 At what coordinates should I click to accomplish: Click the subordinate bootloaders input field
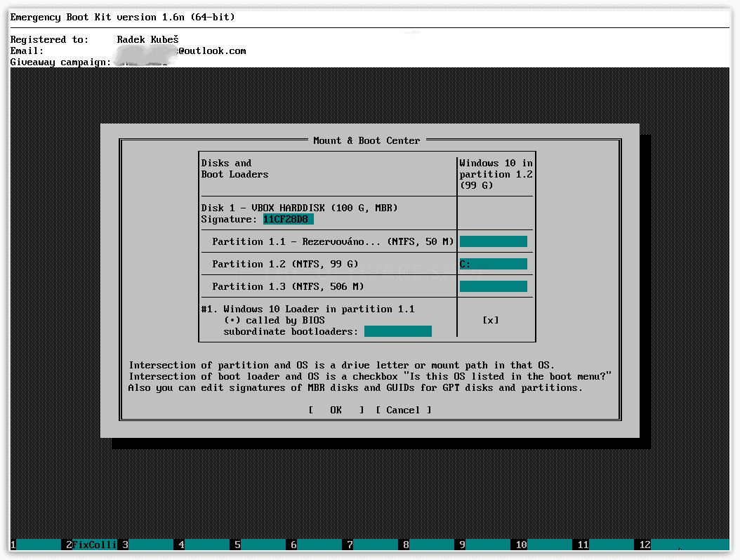click(x=398, y=331)
